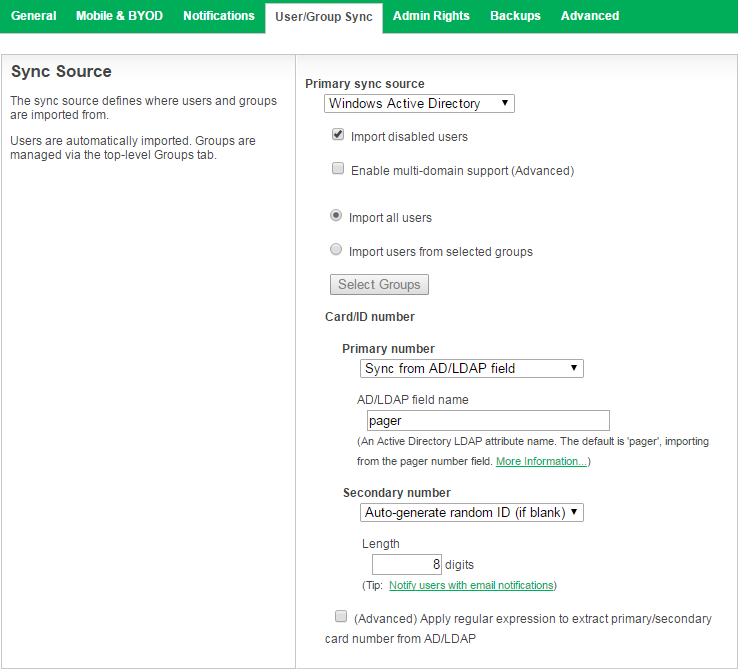Select the User/Group Sync tab
This screenshot has height=669, width=738.
(324, 17)
